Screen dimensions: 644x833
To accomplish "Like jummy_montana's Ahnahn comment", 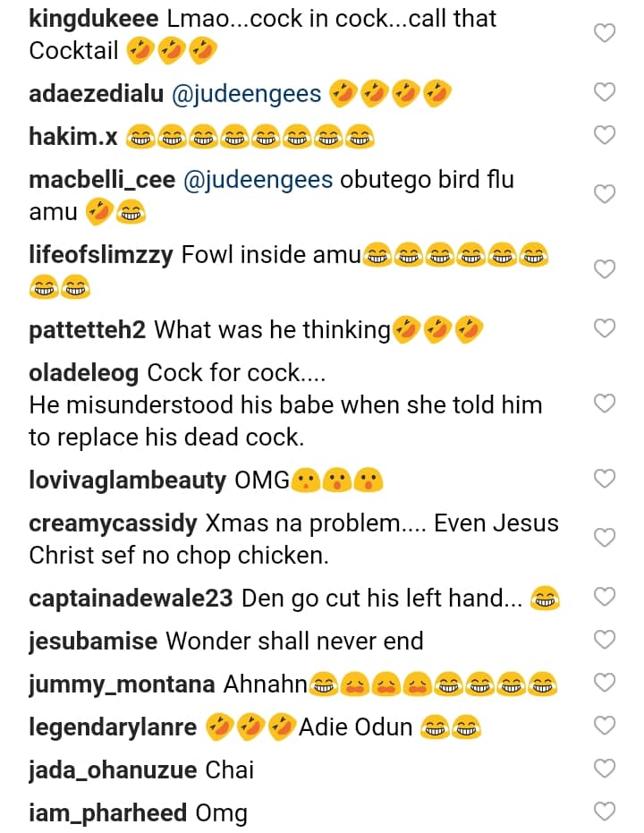I will 606,683.
